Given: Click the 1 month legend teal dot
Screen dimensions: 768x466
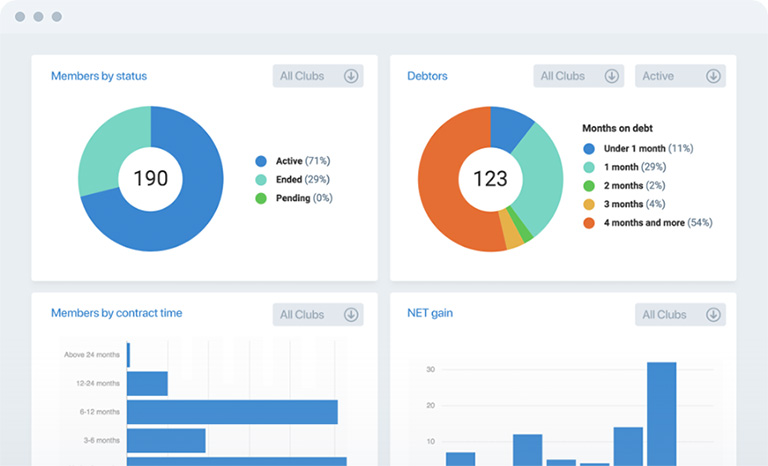Looking at the screenshot, I should click(x=589, y=167).
